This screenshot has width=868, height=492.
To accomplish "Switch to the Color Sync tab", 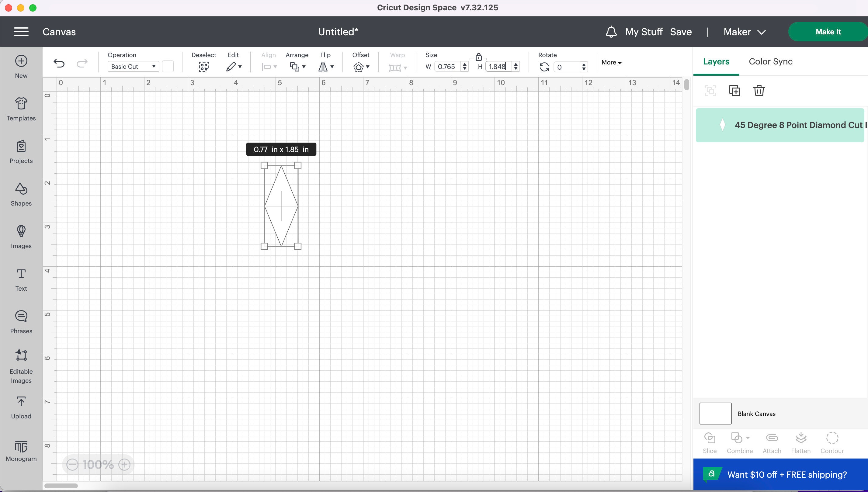I will 770,61.
